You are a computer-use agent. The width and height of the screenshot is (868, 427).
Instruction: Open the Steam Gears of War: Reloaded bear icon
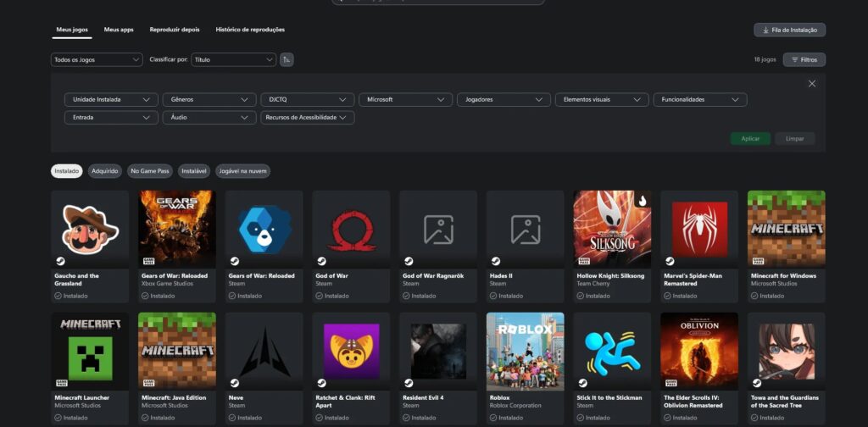click(x=264, y=230)
